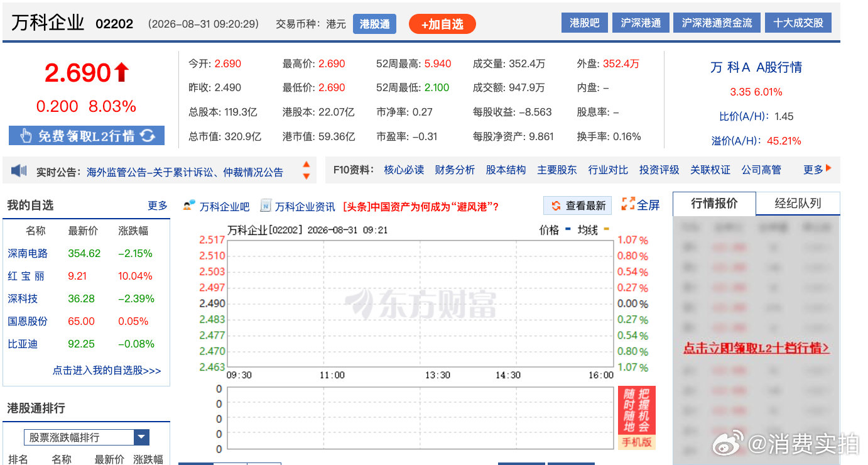Open 核心必读 F10 item
Image resolution: width=868 pixels, height=465 pixels.
coord(404,170)
